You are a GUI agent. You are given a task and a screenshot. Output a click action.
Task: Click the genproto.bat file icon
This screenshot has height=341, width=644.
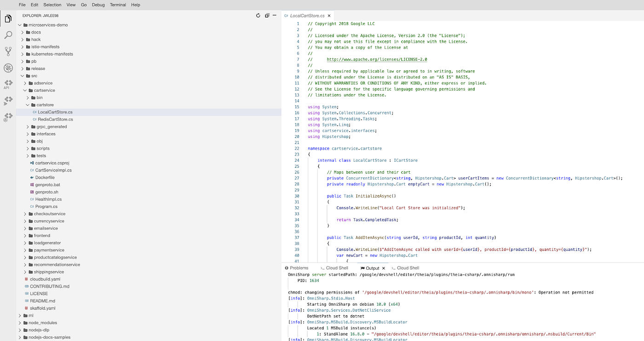[x=32, y=185]
